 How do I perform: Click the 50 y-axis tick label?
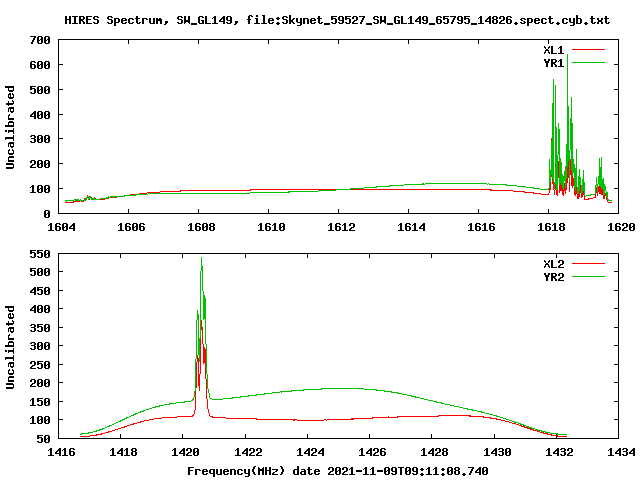click(43, 439)
